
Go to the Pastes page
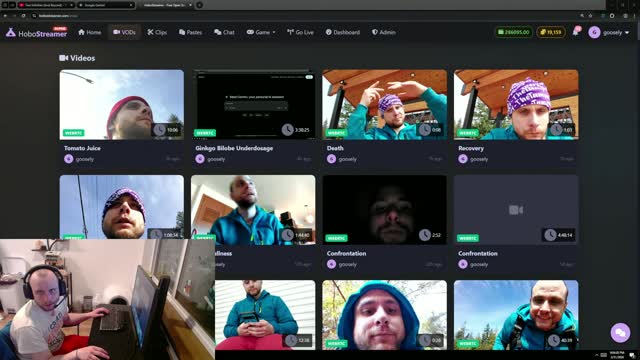[191, 32]
